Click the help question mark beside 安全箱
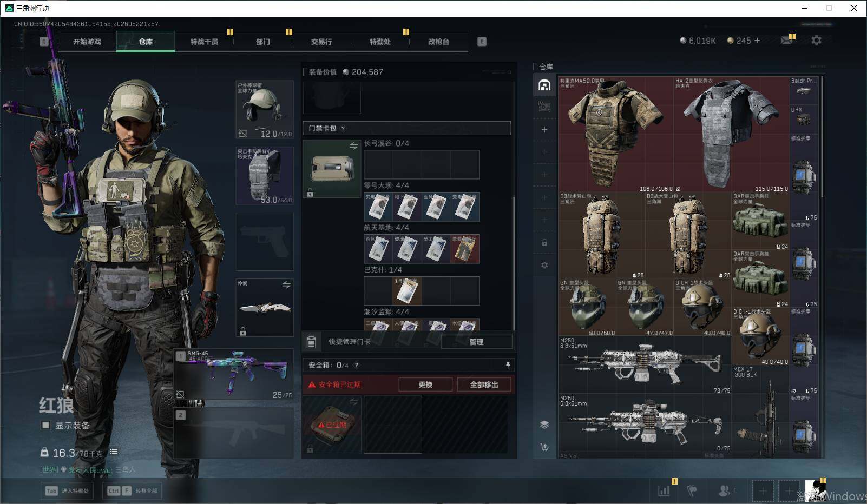Screen dimensions: 867x504 (356, 365)
